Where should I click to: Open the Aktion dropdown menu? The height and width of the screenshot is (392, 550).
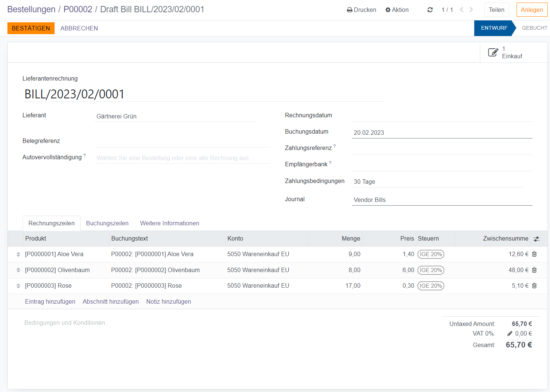click(397, 10)
